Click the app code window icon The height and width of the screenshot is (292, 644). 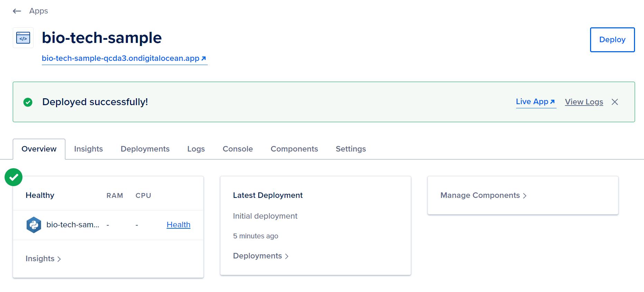tap(23, 38)
